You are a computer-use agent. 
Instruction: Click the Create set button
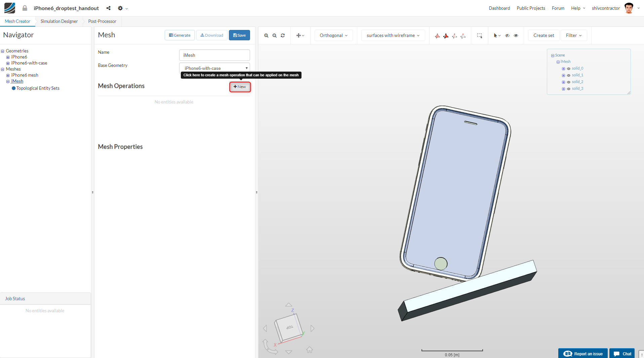click(544, 36)
